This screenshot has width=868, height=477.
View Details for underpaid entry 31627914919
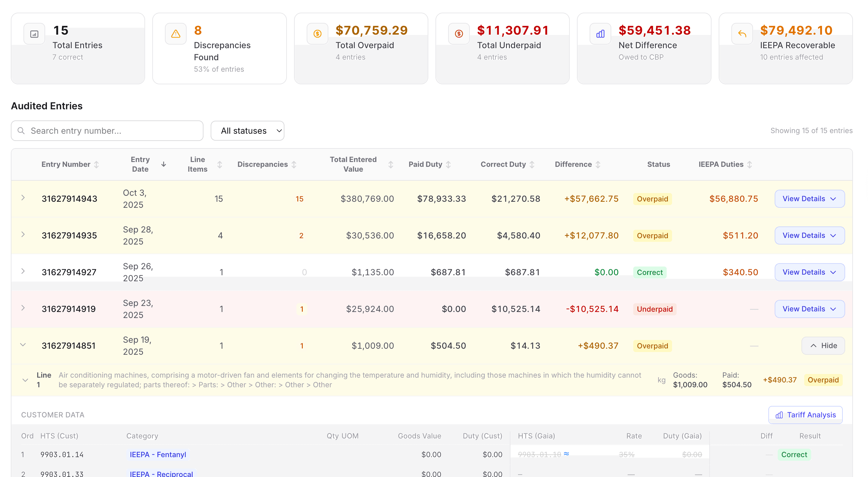[x=809, y=309]
